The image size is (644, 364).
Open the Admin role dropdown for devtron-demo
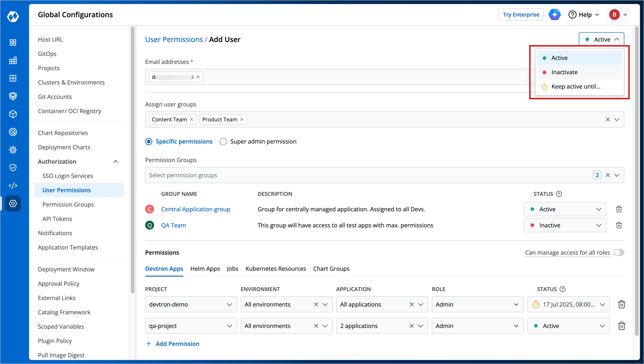pos(477,305)
